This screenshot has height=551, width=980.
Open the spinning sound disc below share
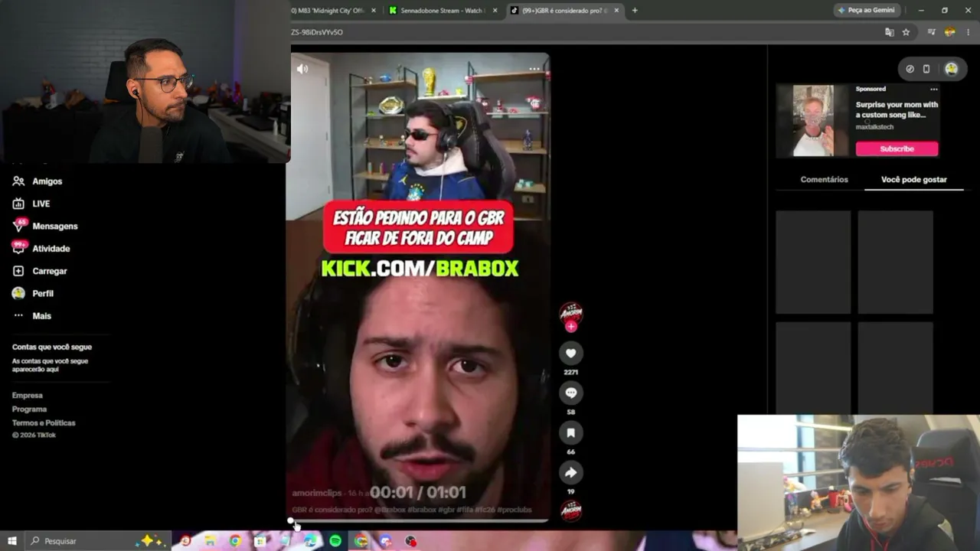tap(571, 510)
